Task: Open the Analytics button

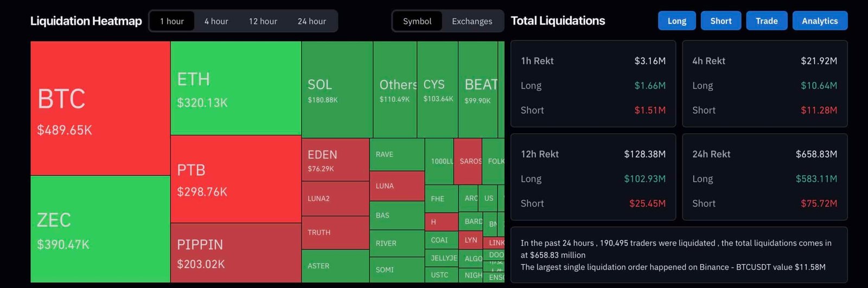Action: point(820,21)
